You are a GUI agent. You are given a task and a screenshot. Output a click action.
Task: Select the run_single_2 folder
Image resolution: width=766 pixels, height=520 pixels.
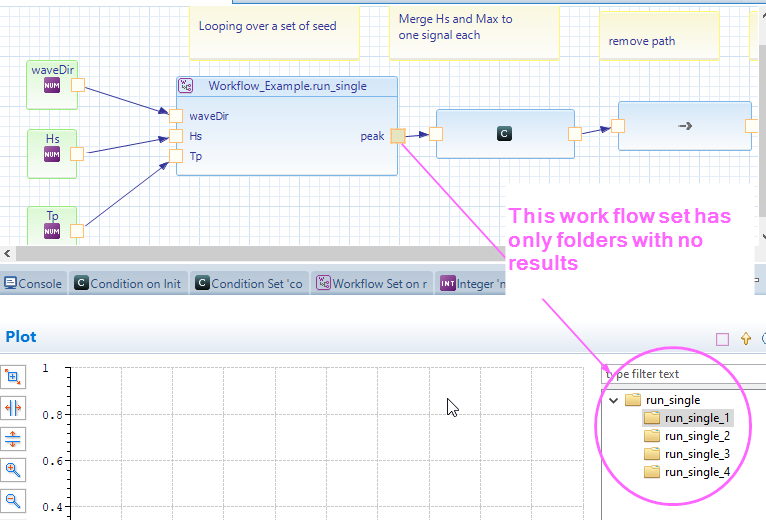click(x=697, y=436)
